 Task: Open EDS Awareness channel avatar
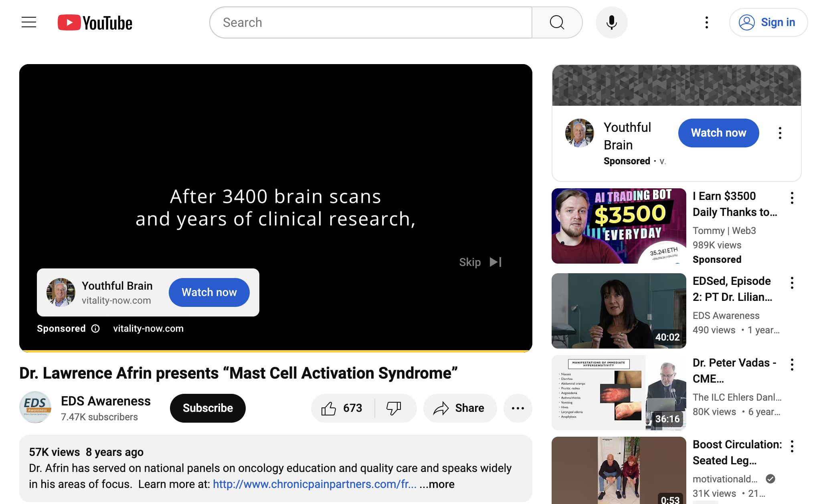[35, 407]
